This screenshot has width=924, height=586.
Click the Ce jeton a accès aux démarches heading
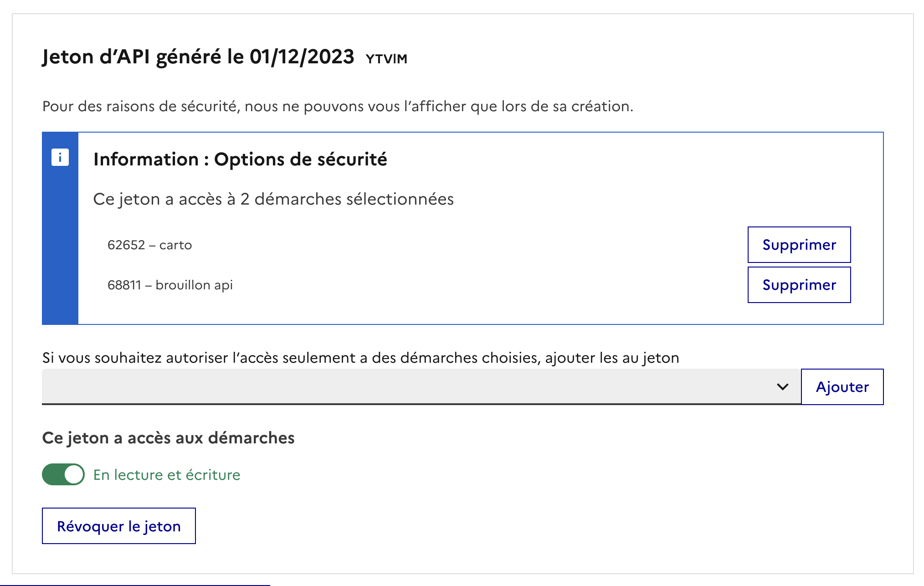pos(168,438)
